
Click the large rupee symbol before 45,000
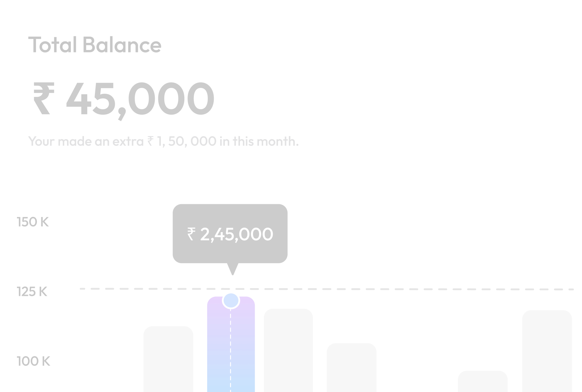pos(44,99)
